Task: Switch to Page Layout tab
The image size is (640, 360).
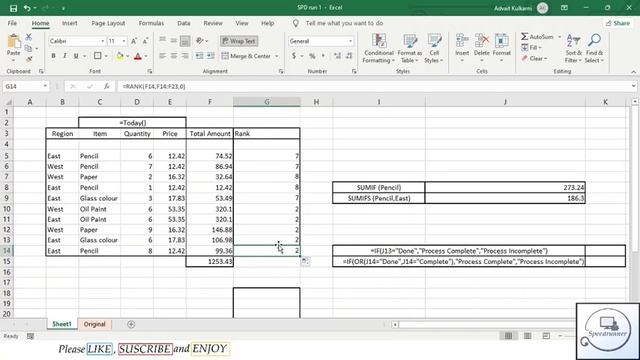Action: [x=108, y=23]
